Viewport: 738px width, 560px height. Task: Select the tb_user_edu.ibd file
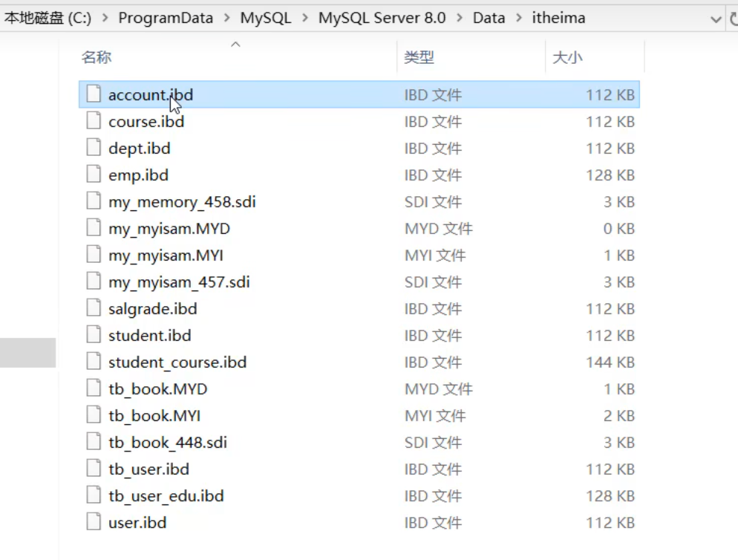(166, 495)
